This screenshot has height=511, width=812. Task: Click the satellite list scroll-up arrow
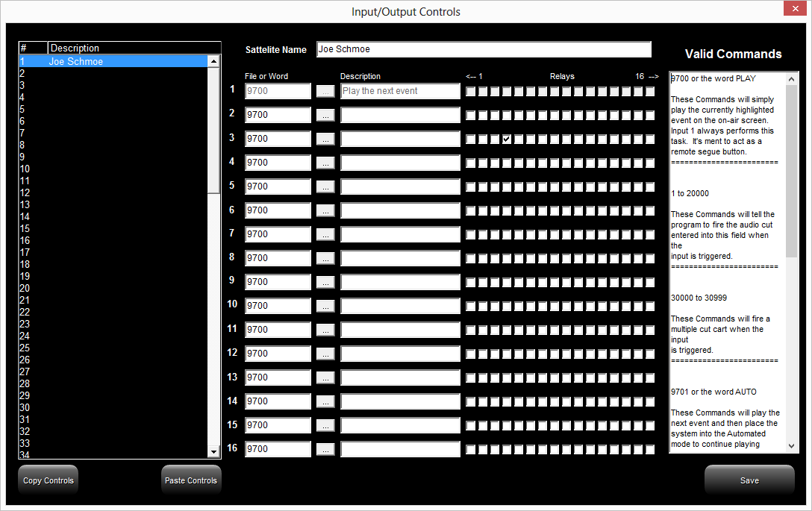[213, 61]
